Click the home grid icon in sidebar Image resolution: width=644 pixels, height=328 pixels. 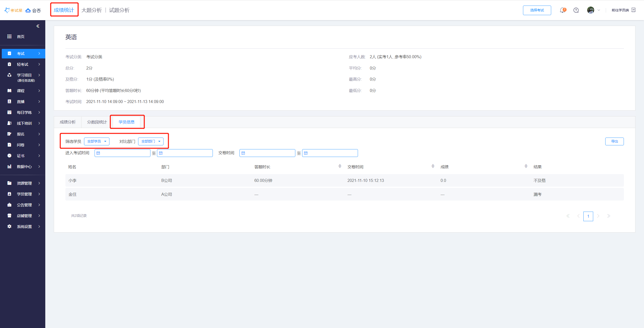(9, 37)
